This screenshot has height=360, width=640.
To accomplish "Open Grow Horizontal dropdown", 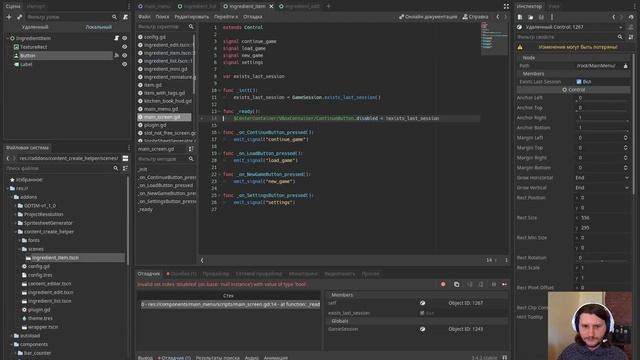I will point(602,178).
